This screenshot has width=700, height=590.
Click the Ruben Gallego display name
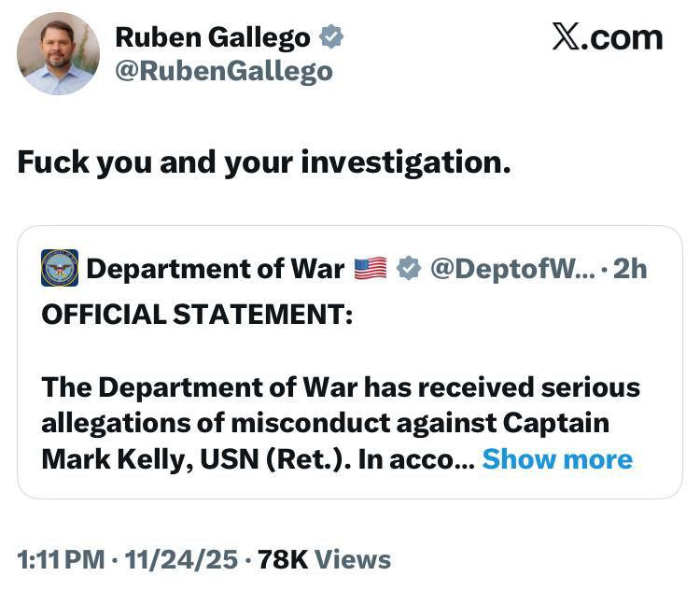tap(212, 37)
